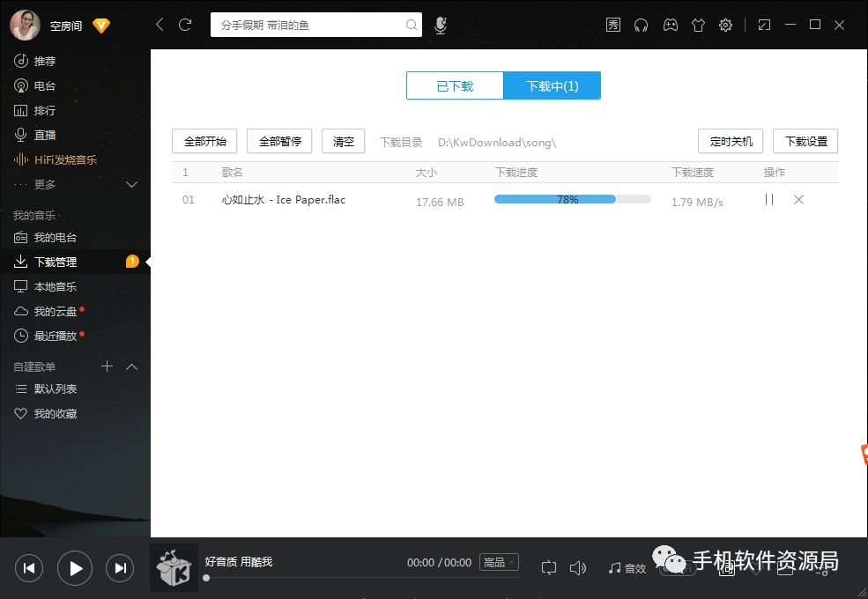Click 清空 button

coord(343,141)
